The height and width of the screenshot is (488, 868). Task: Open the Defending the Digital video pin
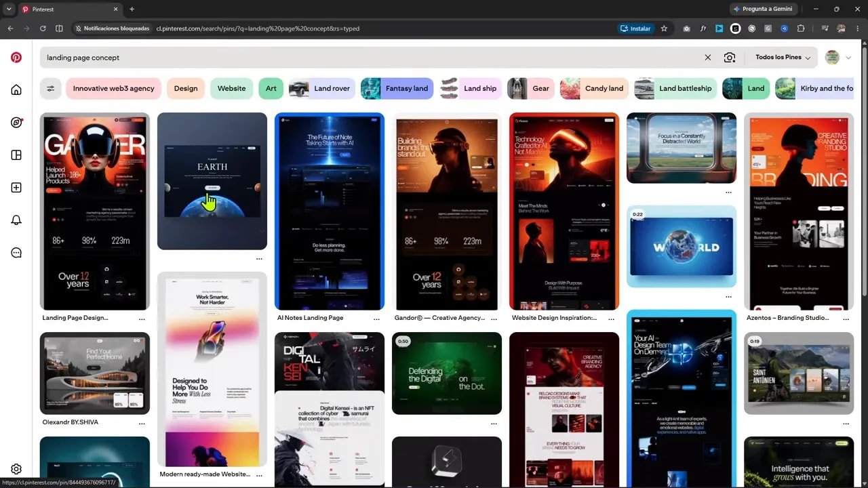click(447, 373)
